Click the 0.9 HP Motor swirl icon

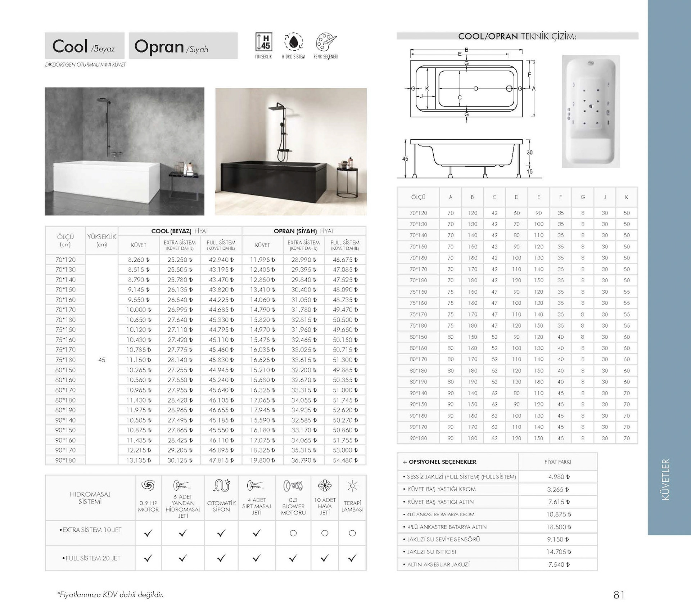[x=148, y=486]
